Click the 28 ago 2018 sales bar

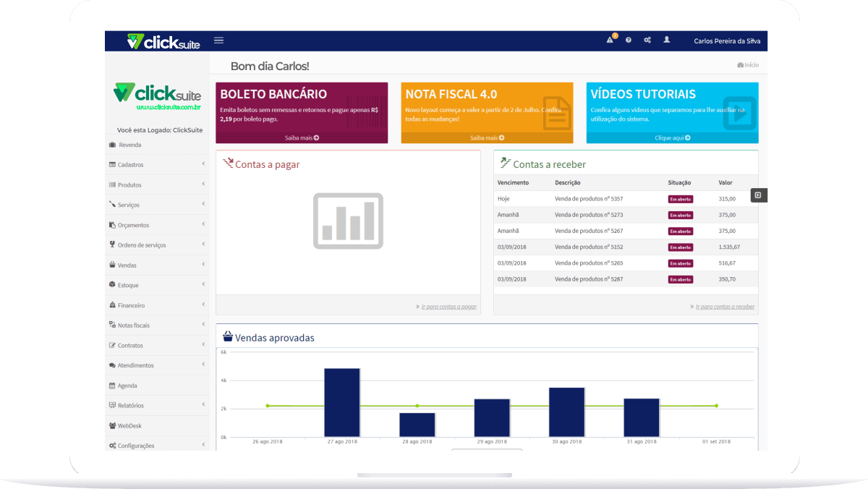coord(417,425)
